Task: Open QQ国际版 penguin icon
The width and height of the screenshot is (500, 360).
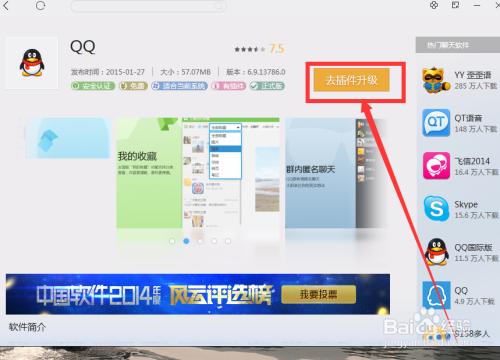Action: point(436,252)
